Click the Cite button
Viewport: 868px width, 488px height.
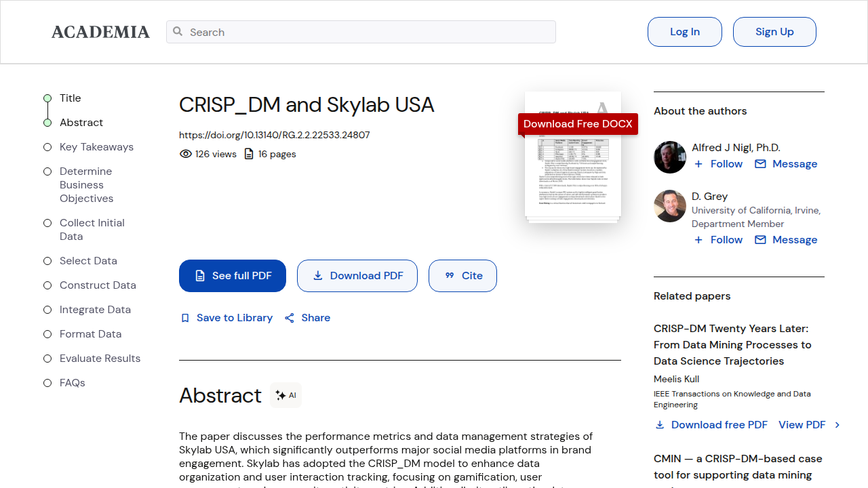[x=462, y=276]
